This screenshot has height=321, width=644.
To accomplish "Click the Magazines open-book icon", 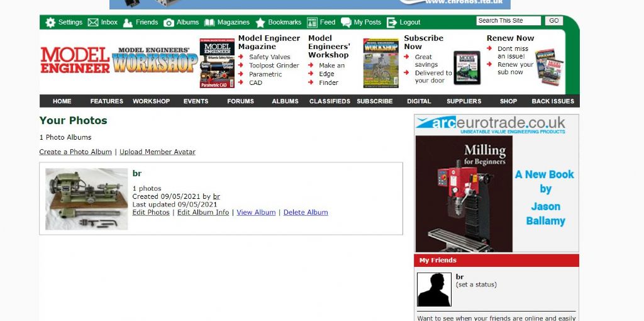I will pos(209,23).
